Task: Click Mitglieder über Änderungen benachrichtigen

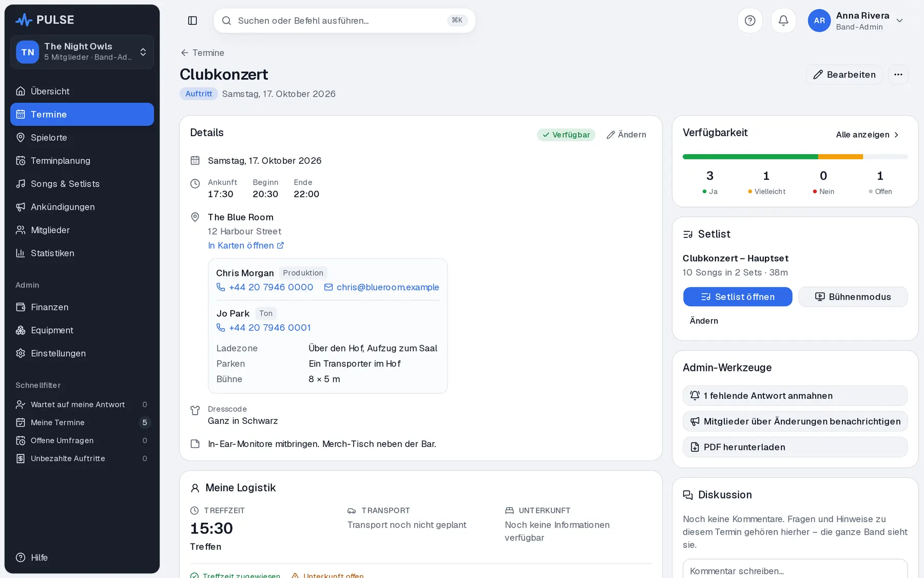Action: (795, 421)
